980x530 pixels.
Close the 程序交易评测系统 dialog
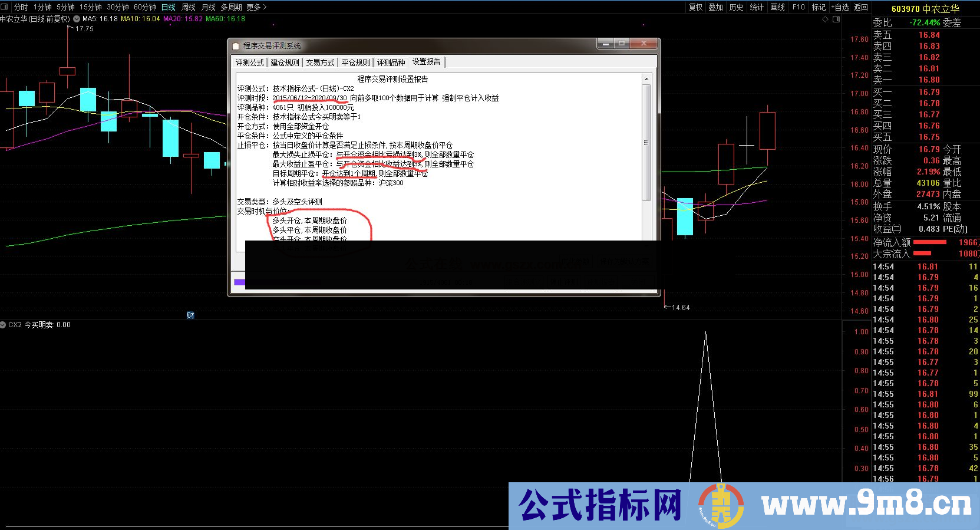[644, 44]
